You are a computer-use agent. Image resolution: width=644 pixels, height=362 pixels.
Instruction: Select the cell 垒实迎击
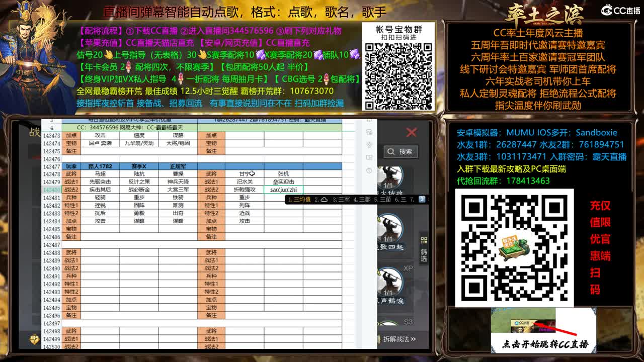click(283, 182)
